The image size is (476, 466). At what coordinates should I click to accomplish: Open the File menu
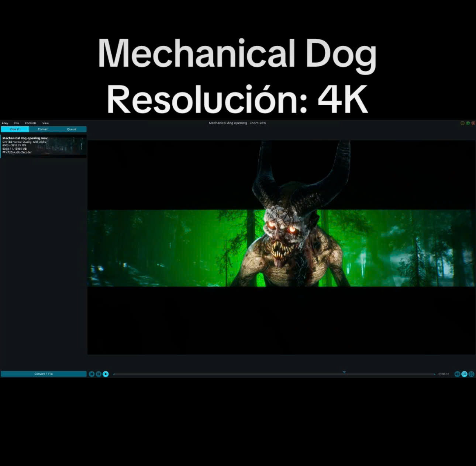(17, 123)
